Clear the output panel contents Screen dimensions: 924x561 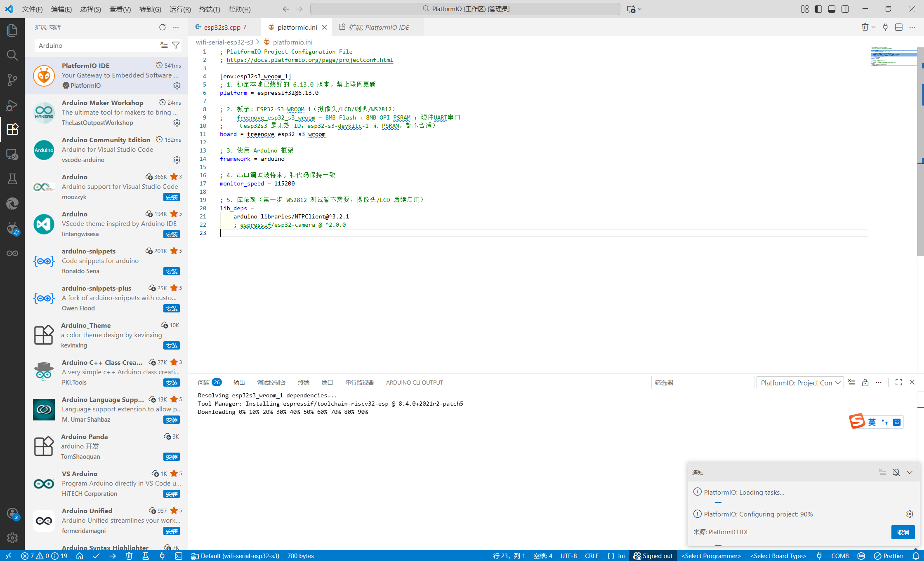pos(851,383)
